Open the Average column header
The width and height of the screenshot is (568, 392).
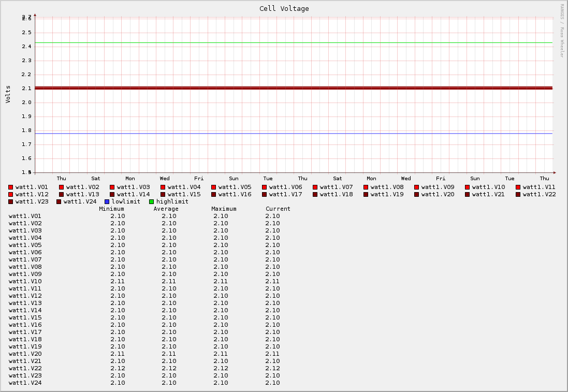(166, 209)
